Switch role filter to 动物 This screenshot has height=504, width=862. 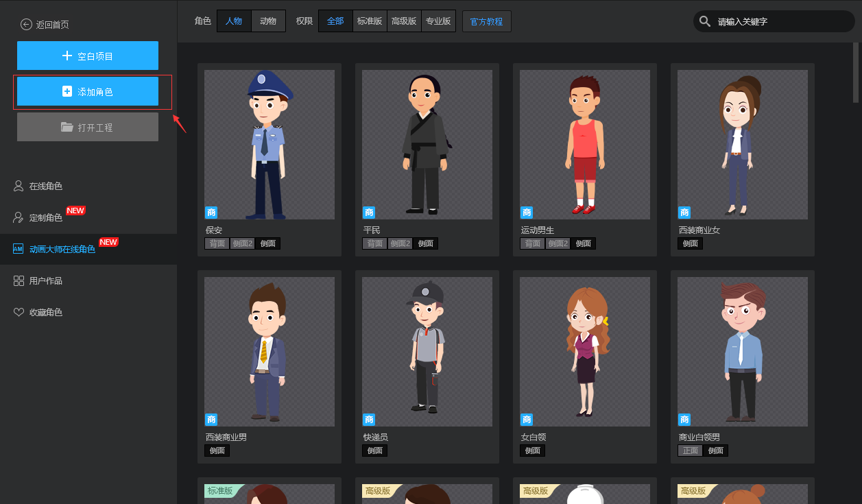(268, 21)
